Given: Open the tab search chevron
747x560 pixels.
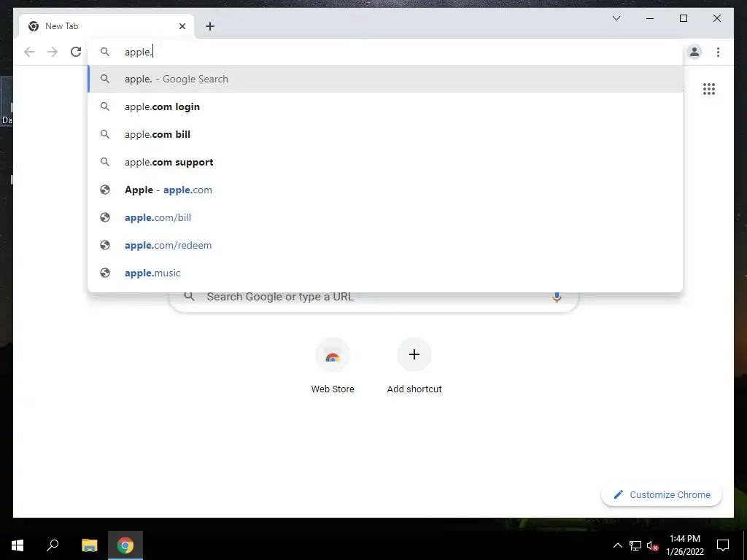Looking at the screenshot, I should pos(616,18).
